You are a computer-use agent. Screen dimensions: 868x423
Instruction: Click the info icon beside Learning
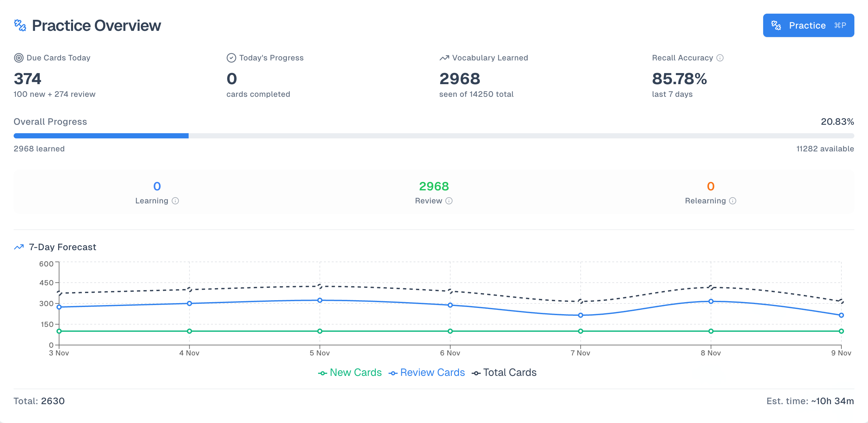(175, 201)
